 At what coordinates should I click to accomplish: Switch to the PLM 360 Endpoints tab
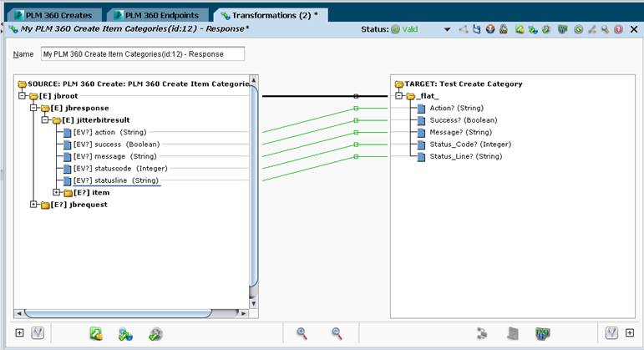(158, 15)
